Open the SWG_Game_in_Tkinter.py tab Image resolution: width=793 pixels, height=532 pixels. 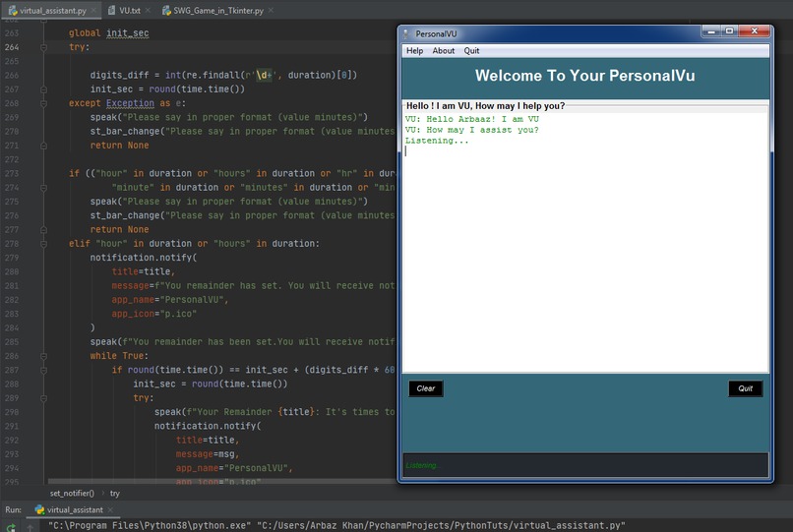click(218, 10)
